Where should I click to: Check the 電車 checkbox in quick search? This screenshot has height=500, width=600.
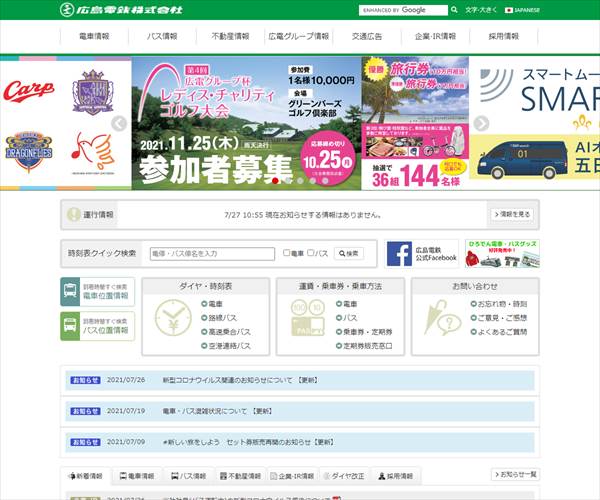286,253
